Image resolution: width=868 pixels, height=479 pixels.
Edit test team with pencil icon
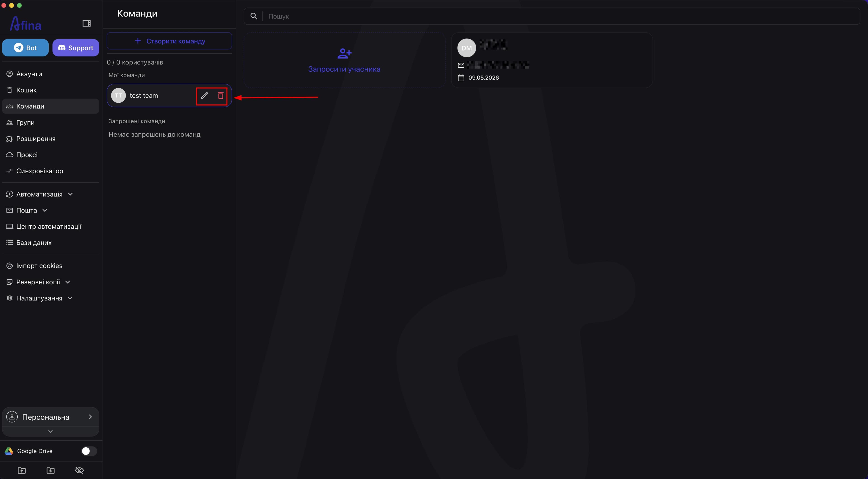(x=204, y=95)
